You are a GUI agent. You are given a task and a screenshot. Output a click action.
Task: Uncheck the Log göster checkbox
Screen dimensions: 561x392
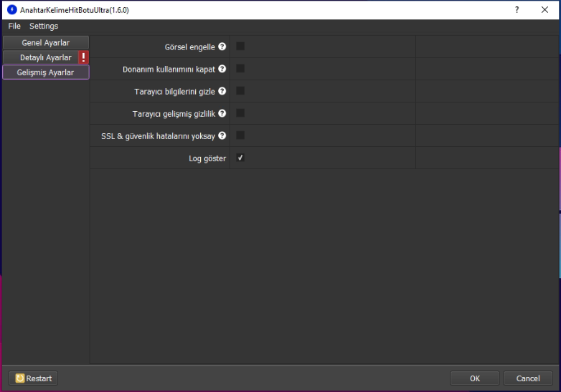[x=240, y=158]
